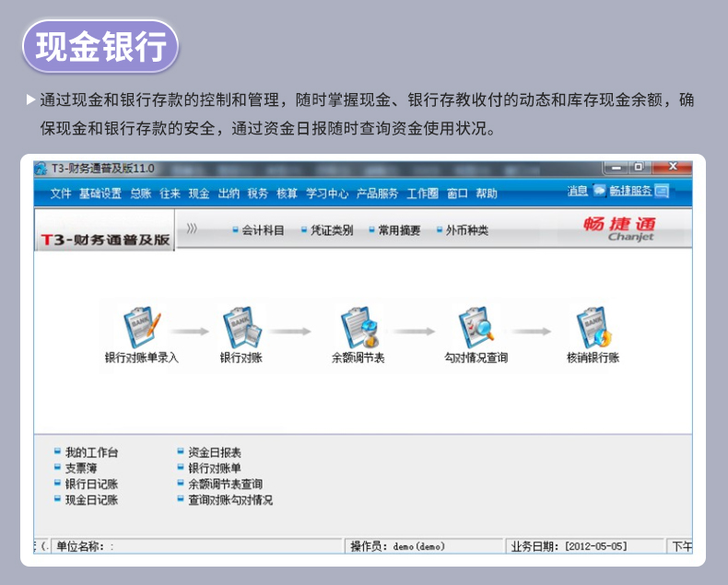The width and height of the screenshot is (728, 585).
Task: Open the 帮助 menu
Action: pos(487,193)
